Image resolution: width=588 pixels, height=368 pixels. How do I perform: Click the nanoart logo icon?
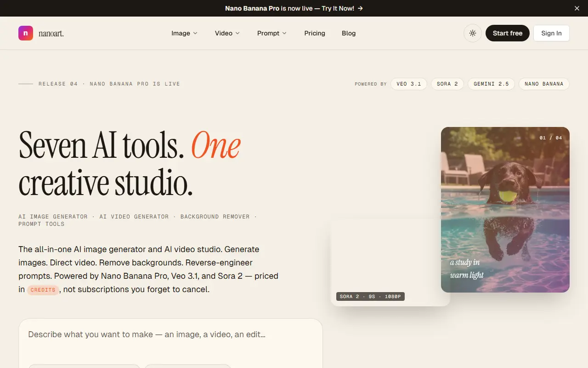point(26,33)
